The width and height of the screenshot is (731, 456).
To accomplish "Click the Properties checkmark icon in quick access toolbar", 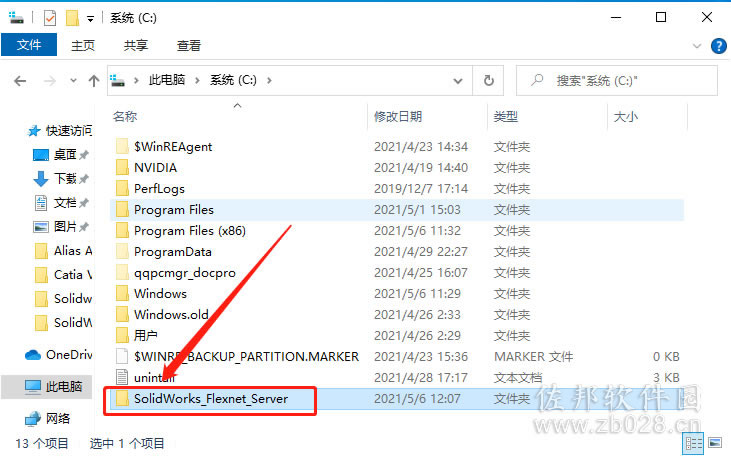I will 49,18.
